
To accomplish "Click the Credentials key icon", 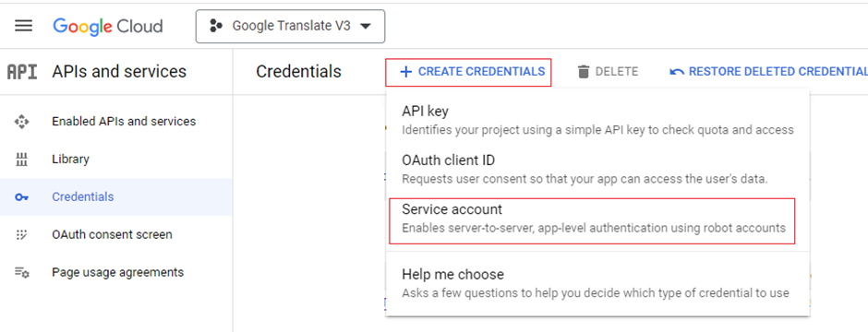I will (21, 197).
